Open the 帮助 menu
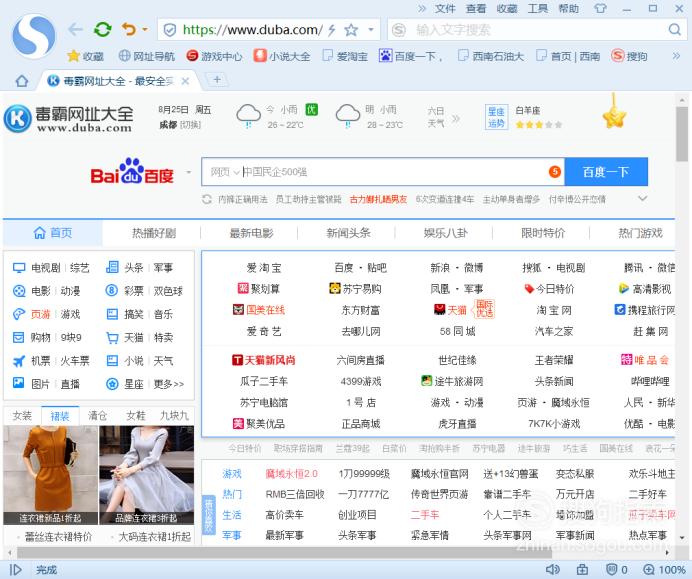 pyautogui.click(x=568, y=9)
